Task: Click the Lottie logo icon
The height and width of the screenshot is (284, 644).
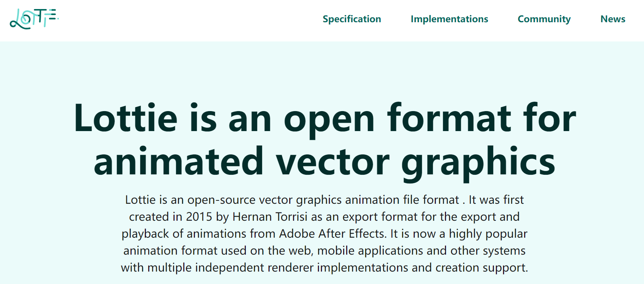Action: [x=34, y=19]
